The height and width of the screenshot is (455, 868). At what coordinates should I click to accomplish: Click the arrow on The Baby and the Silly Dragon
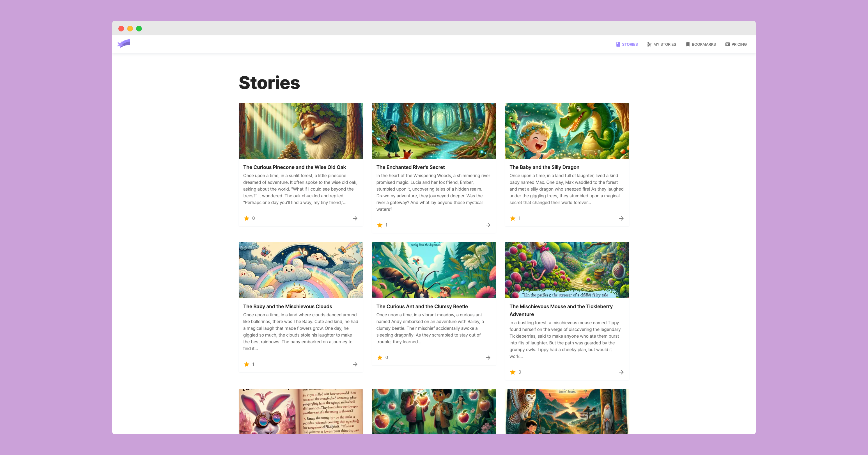621,218
